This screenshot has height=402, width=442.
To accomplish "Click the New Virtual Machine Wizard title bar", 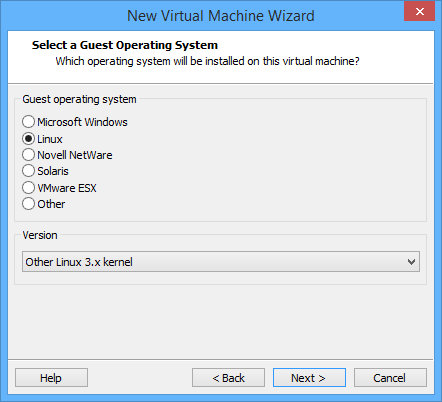I will pos(221,16).
